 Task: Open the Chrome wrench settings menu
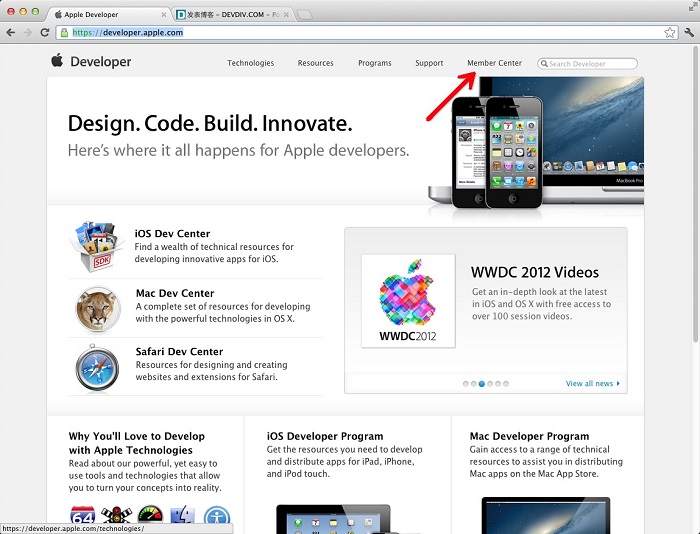point(689,32)
